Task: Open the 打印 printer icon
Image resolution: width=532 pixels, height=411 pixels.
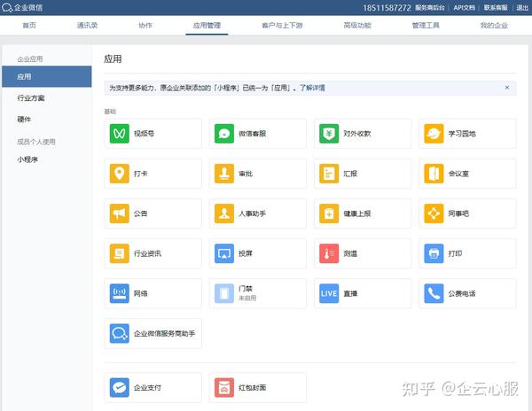Action: (434, 253)
